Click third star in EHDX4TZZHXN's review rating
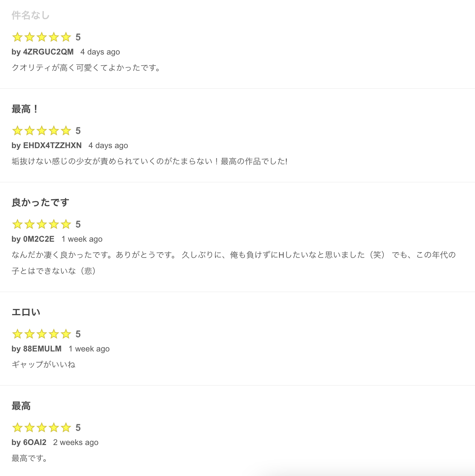 point(42,131)
